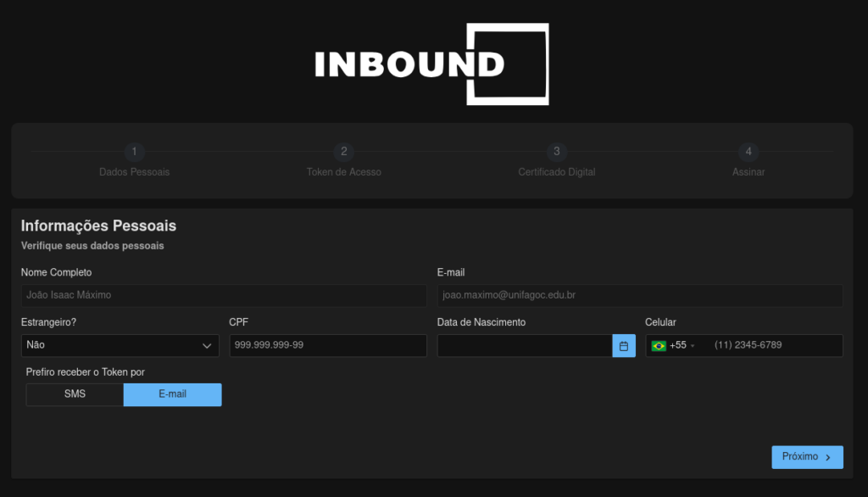Go to the Certificado Digital step label

click(556, 172)
